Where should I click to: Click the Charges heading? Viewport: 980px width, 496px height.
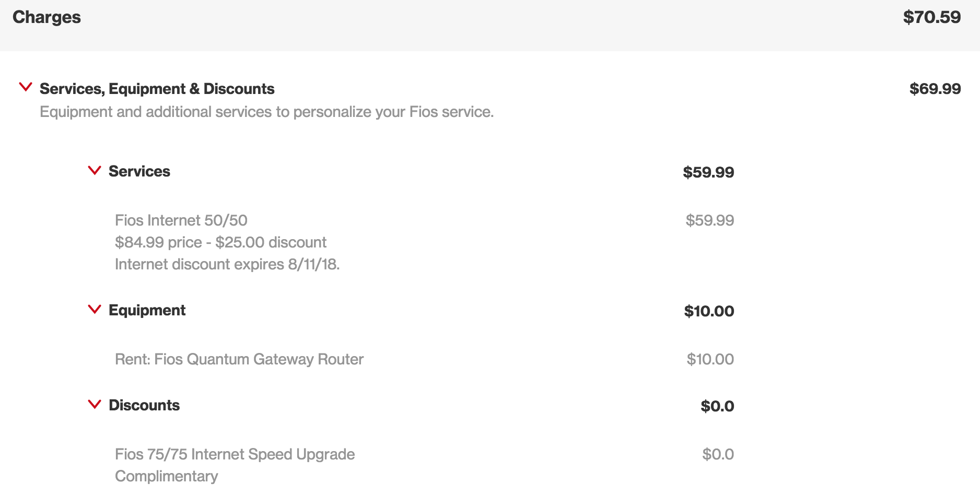pos(46,17)
